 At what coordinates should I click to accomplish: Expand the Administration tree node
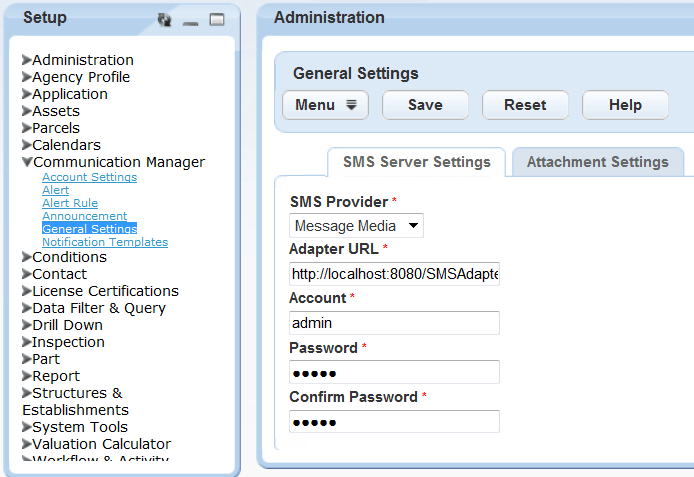coord(27,60)
